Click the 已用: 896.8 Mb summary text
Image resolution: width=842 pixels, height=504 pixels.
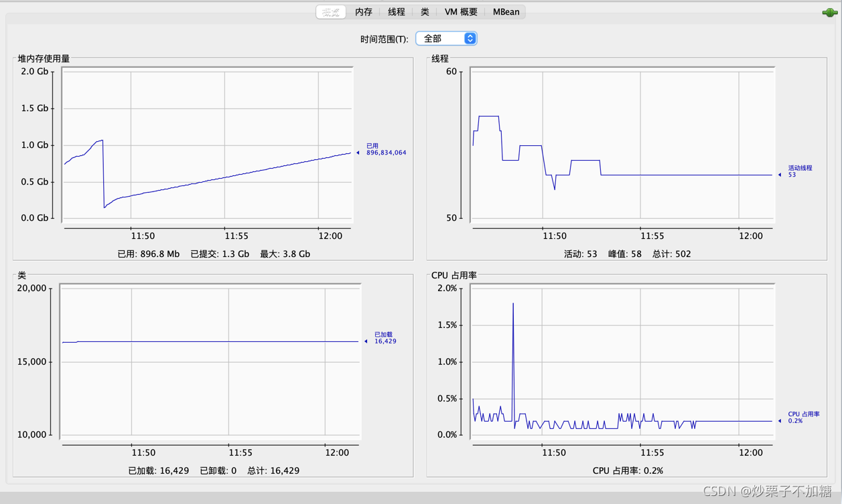149,254
